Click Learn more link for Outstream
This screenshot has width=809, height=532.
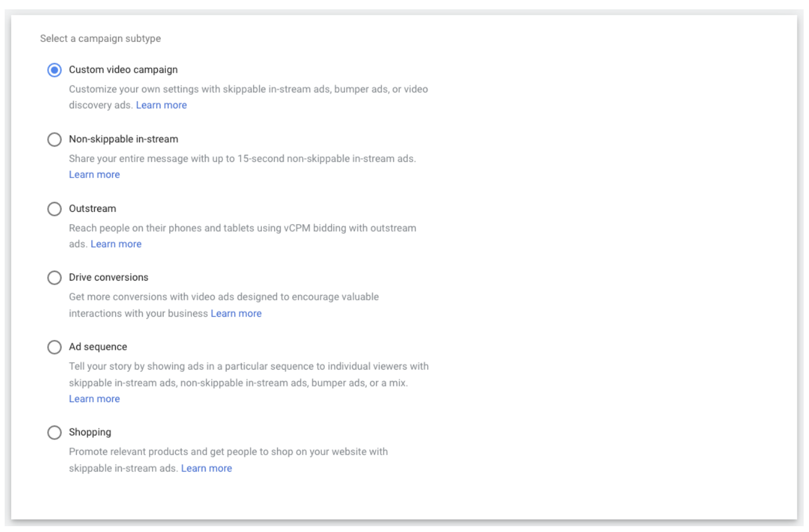click(x=116, y=244)
